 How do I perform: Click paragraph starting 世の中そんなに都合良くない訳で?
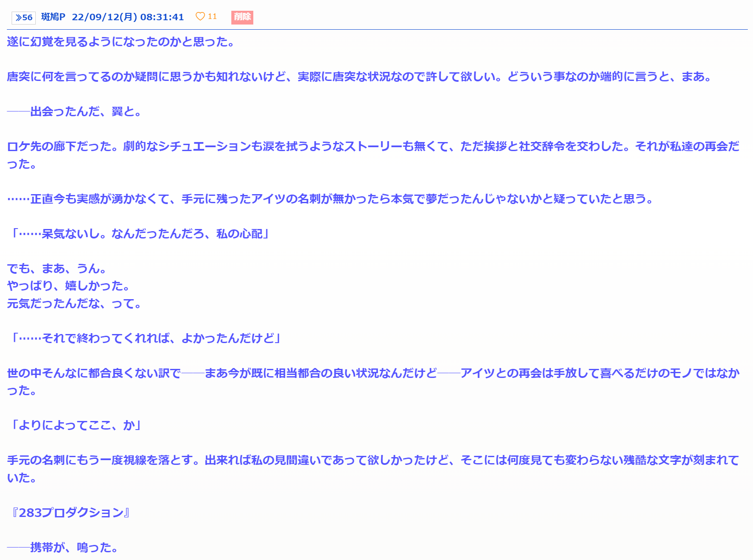(x=373, y=382)
